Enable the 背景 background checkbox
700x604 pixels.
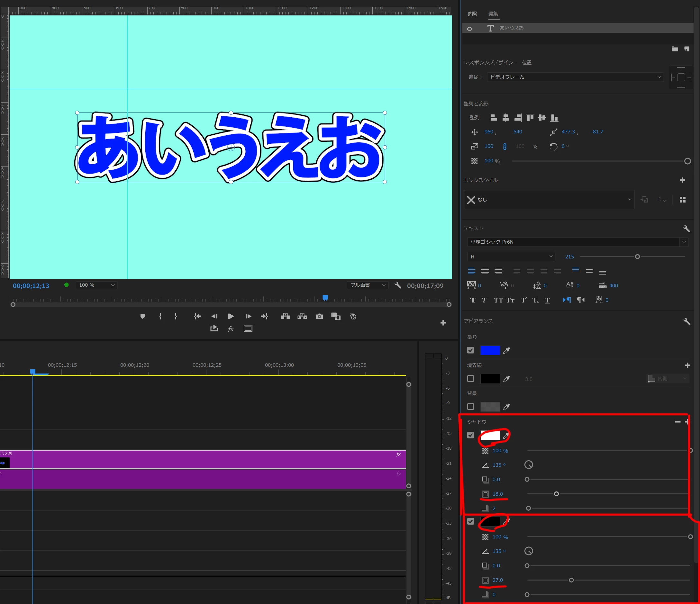[470, 407]
